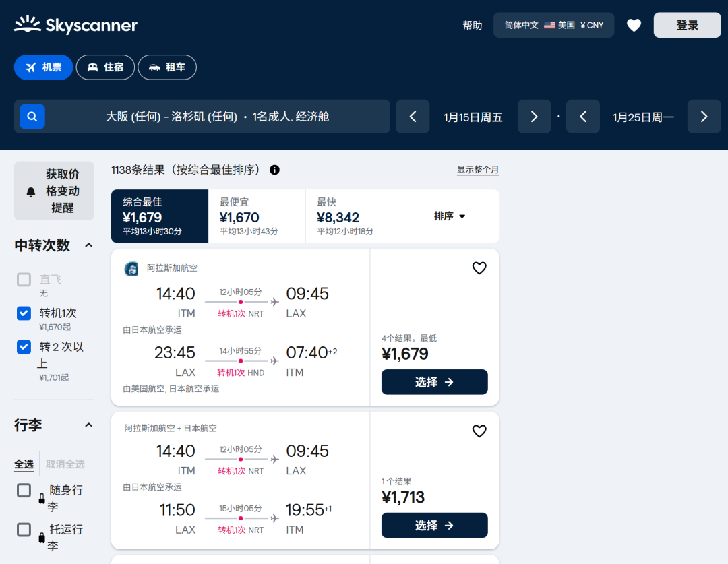Open the 排序 sort dropdown

(x=450, y=216)
